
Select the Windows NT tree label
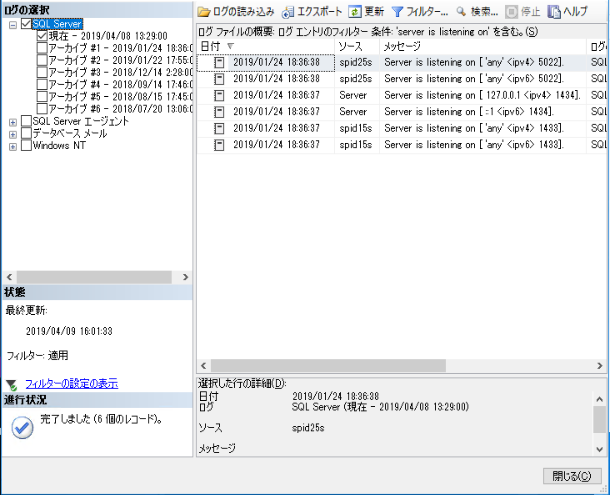pos(59,146)
